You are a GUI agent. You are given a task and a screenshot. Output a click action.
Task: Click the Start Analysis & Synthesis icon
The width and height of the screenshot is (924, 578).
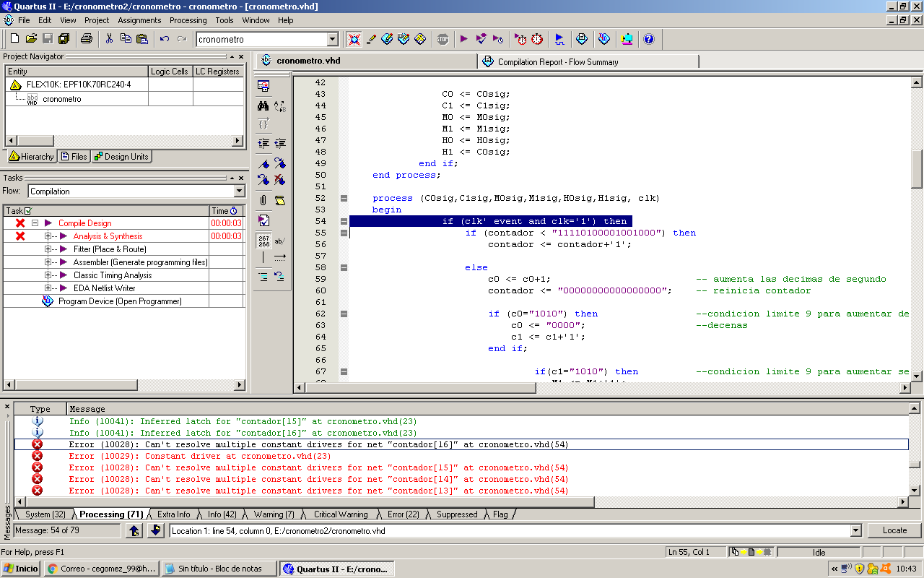click(x=481, y=39)
